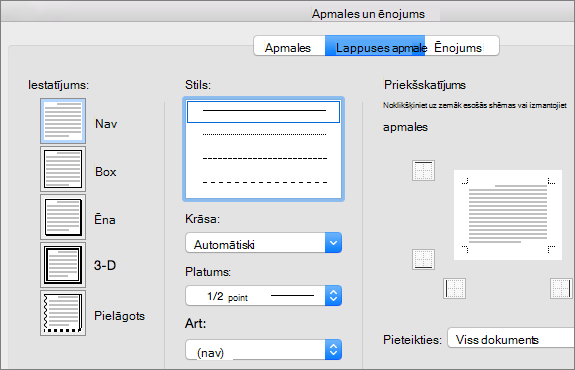This screenshot has width=575, height=370.
Task: Switch to the Lappuses apmale tab
Action: pyautogui.click(x=375, y=47)
